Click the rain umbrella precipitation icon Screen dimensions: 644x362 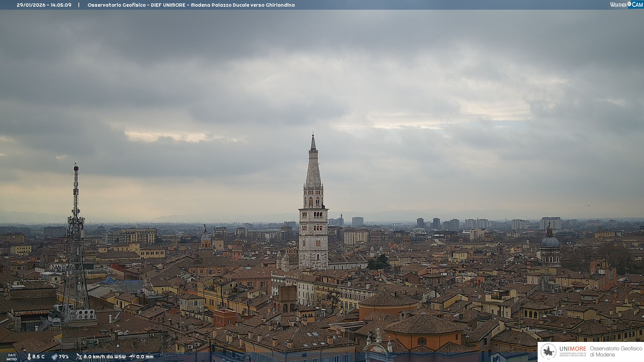(132, 357)
